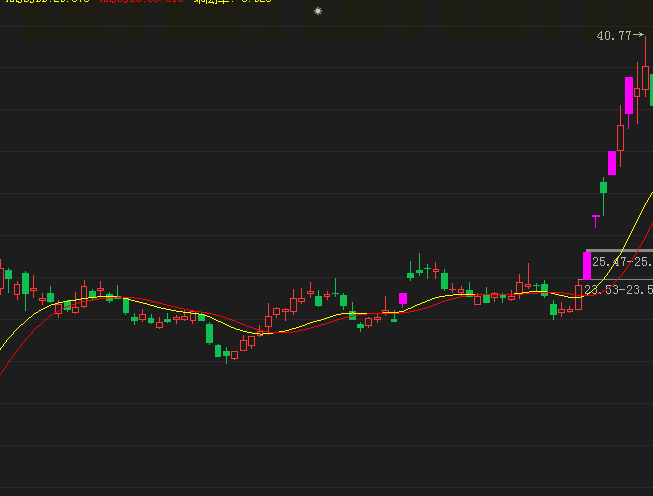This screenshot has width=653, height=496.
Task: Select the tallest magenta candle near 40.77
Action: [629, 96]
